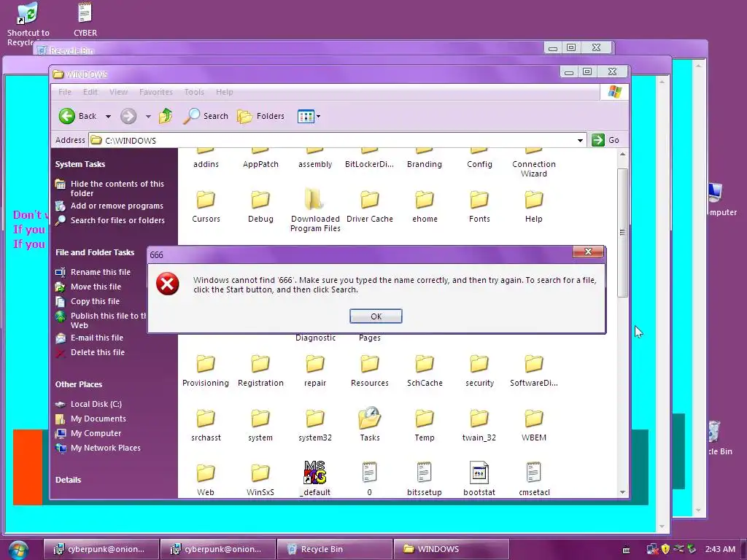Select the Cursors folder icon
Viewport: 747px width, 560px height.
[206, 200]
